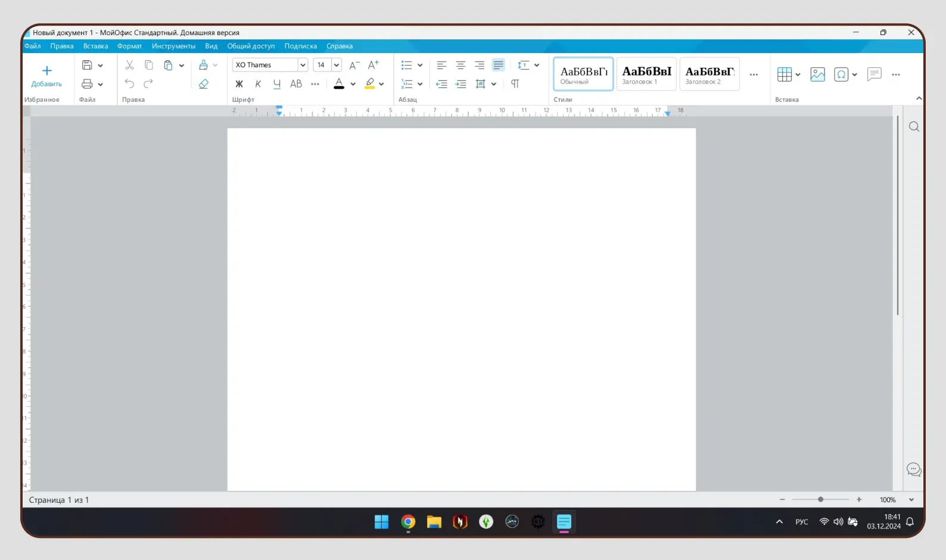Toggle italic К formatting
Screen dimensions: 946x560
point(258,84)
